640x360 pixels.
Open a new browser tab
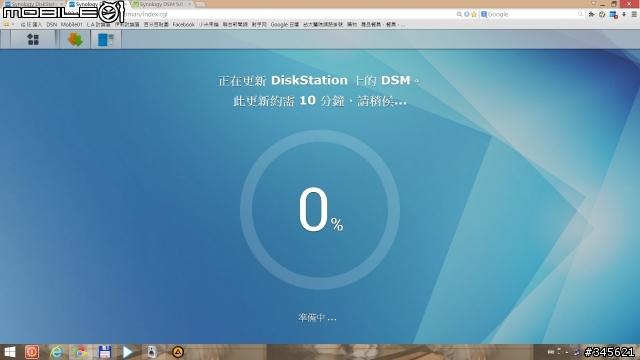[x=200, y=4]
